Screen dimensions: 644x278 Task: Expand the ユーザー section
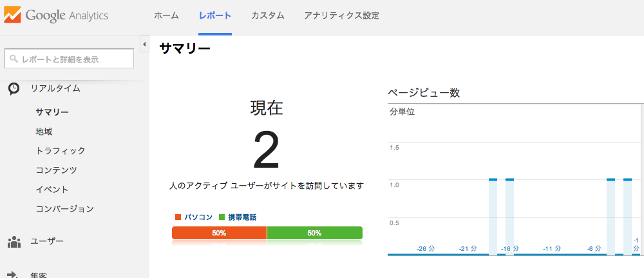[x=47, y=241]
